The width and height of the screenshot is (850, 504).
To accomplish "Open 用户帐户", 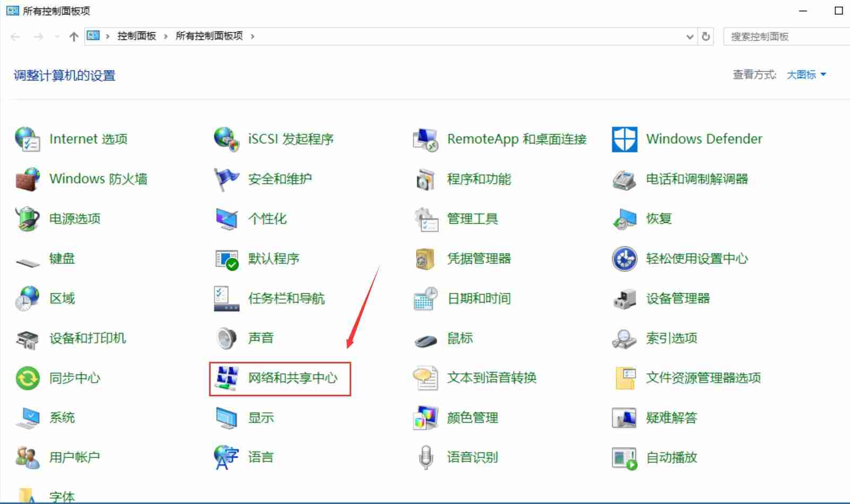I will click(74, 457).
